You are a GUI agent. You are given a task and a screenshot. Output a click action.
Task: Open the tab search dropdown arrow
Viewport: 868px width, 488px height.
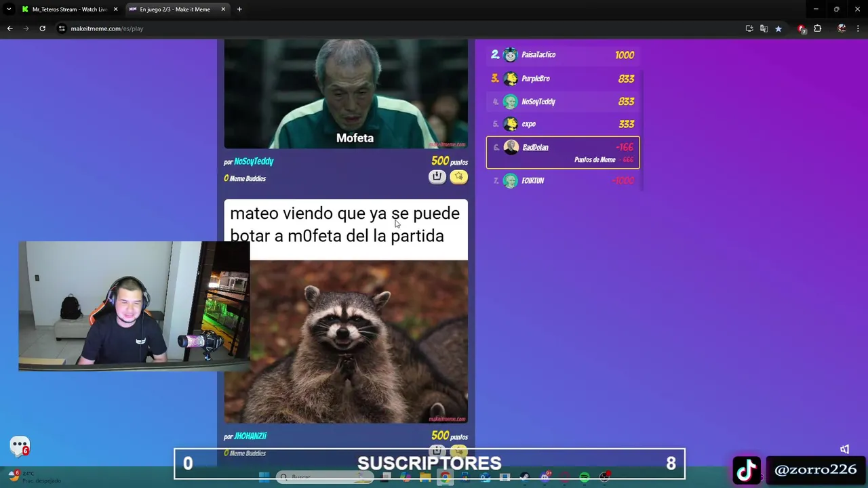pos(9,9)
